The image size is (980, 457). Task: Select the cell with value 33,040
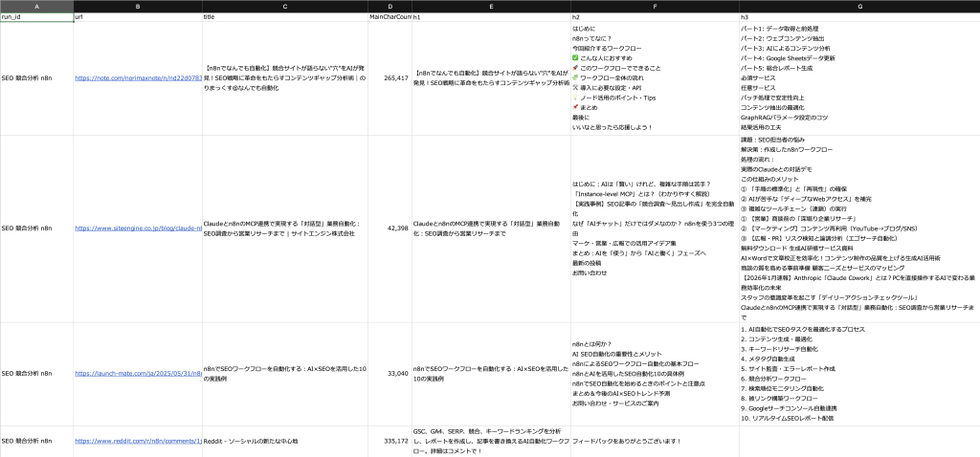pyautogui.click(x=390, y=373)
